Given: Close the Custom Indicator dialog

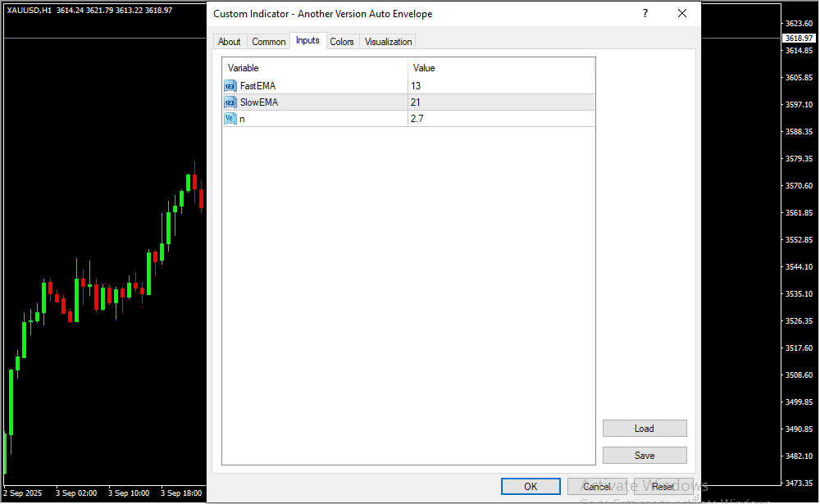Looking at the screenshot, I should [x=681, y=14].
